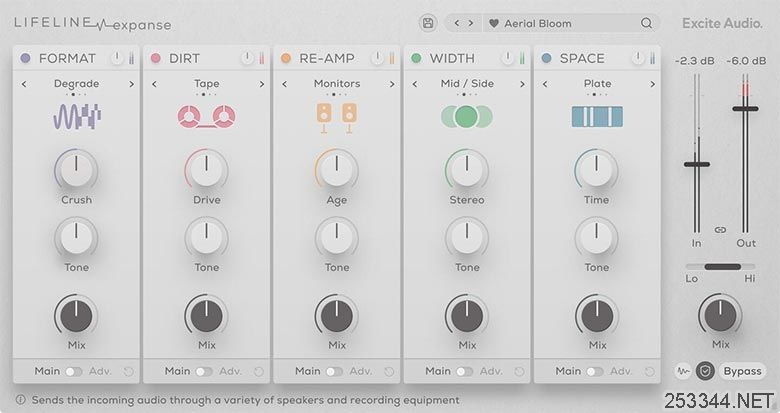Switch RE-AMP between Main and Adv. view
The image size is (780, 413).
(334, 372)
